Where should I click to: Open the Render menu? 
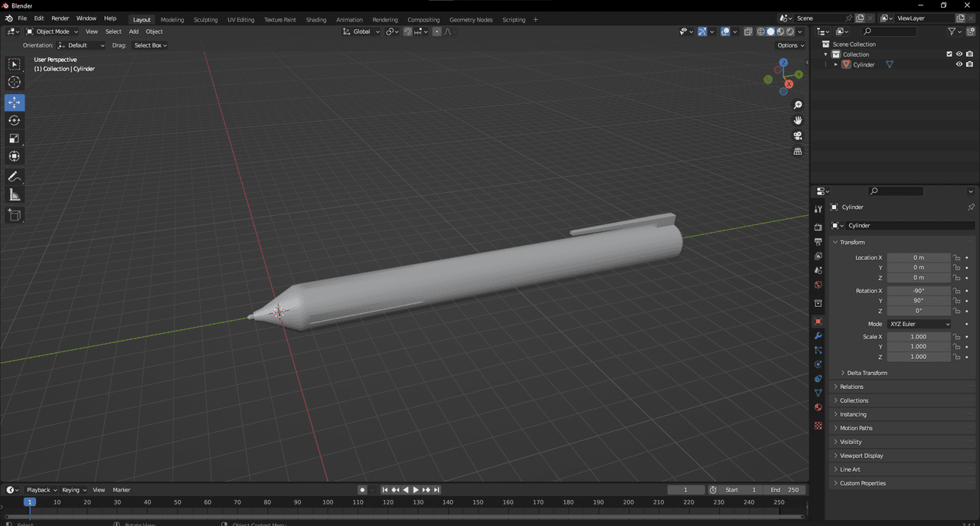[x=60, y=18]
